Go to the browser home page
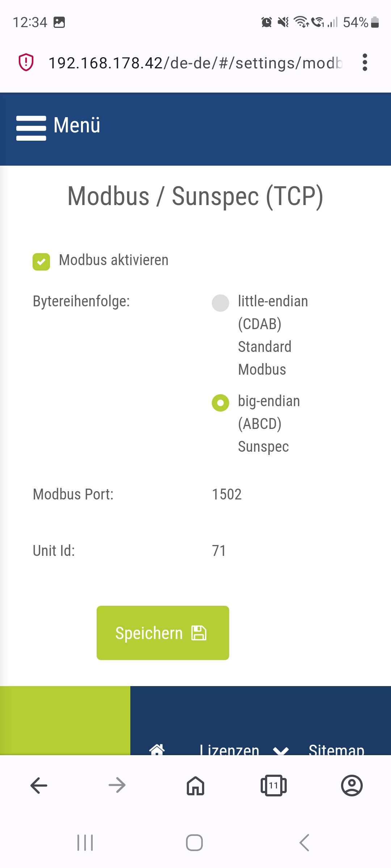 point(195,786)
